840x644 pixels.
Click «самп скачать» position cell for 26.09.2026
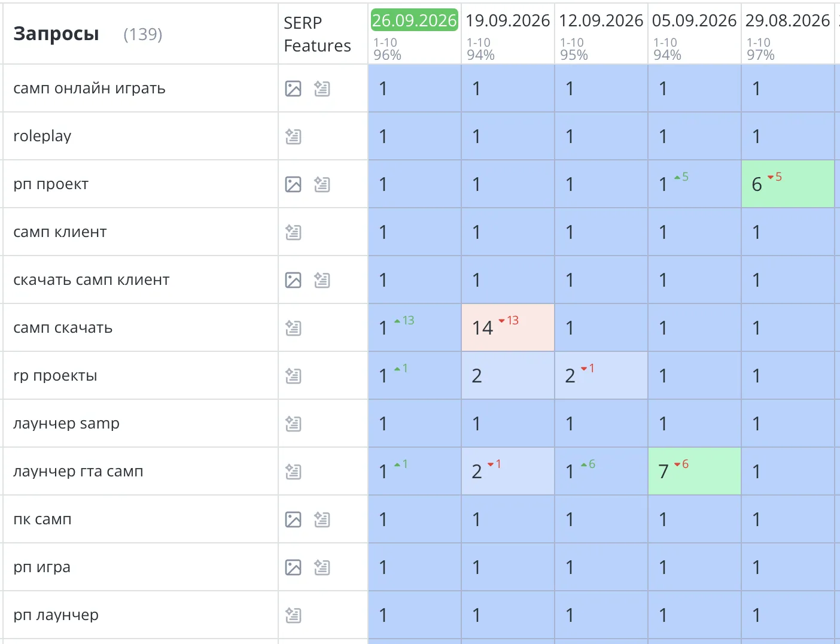pyautogui.click(x=415, y=327)
